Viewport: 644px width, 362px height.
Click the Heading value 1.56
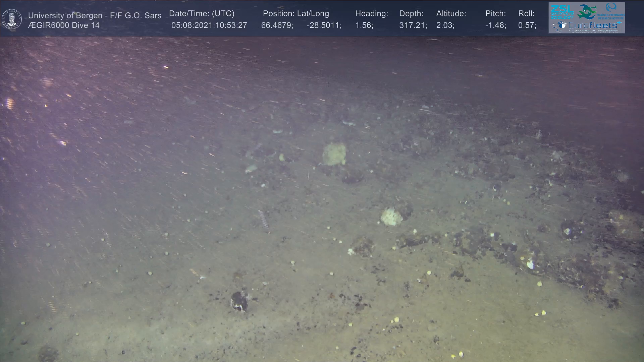pyautogui.click(x=364, y=25)
